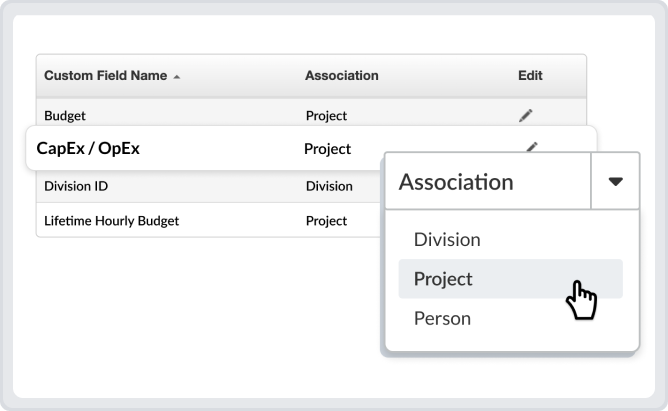Choose Division from the dropdown list
Viewport: 668px width, 411px height.
click(x=447, y=240)
